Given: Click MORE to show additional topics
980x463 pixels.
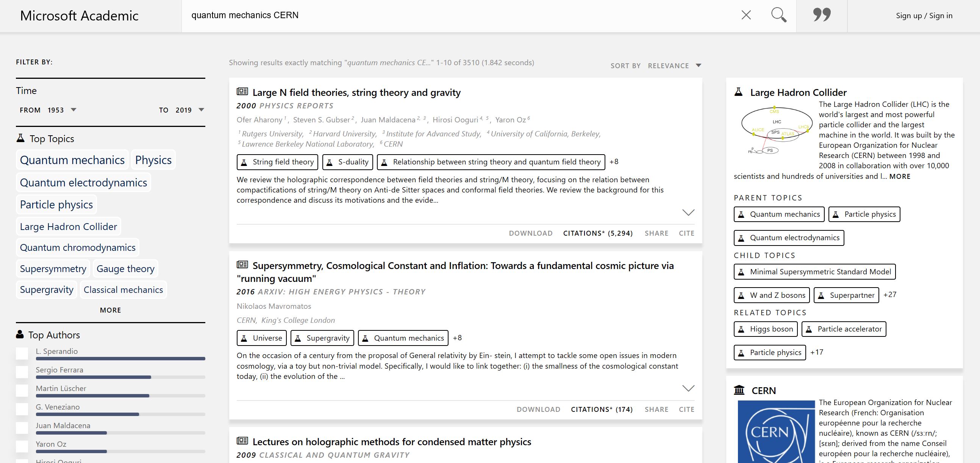Looking at the screenshot, I should [110, 310].
